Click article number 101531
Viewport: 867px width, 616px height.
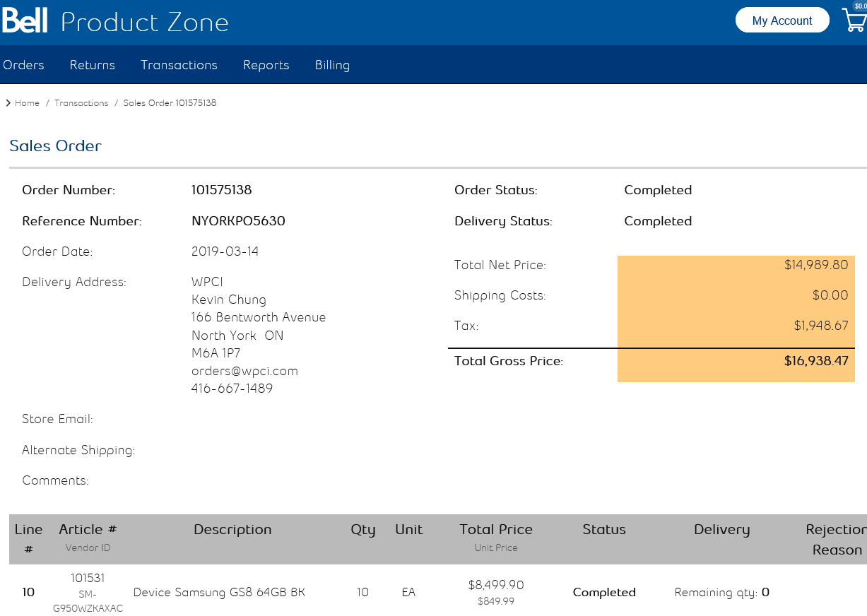88,578
